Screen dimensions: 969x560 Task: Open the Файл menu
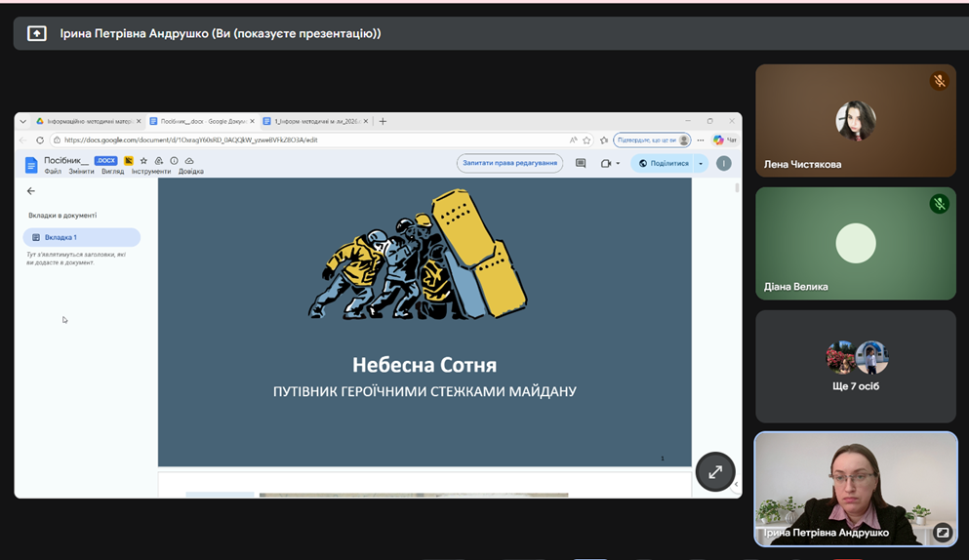53,172
